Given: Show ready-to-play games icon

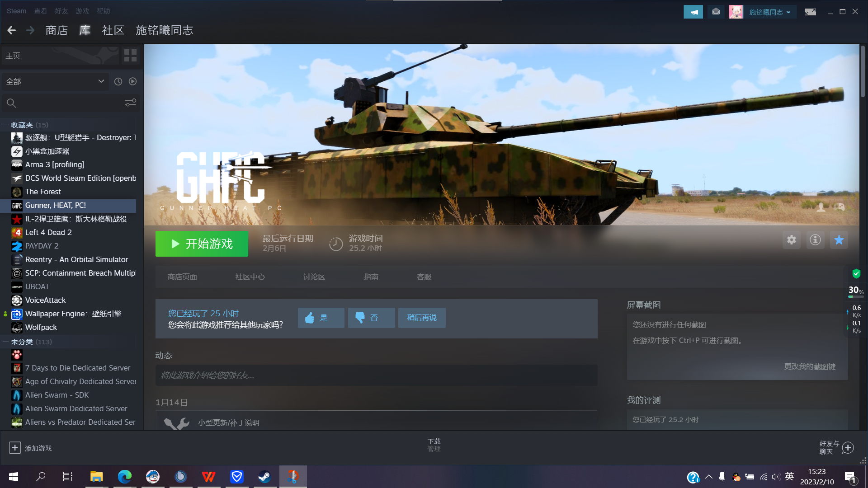Looking at the screenshot, I should click(x=132, y=81).
